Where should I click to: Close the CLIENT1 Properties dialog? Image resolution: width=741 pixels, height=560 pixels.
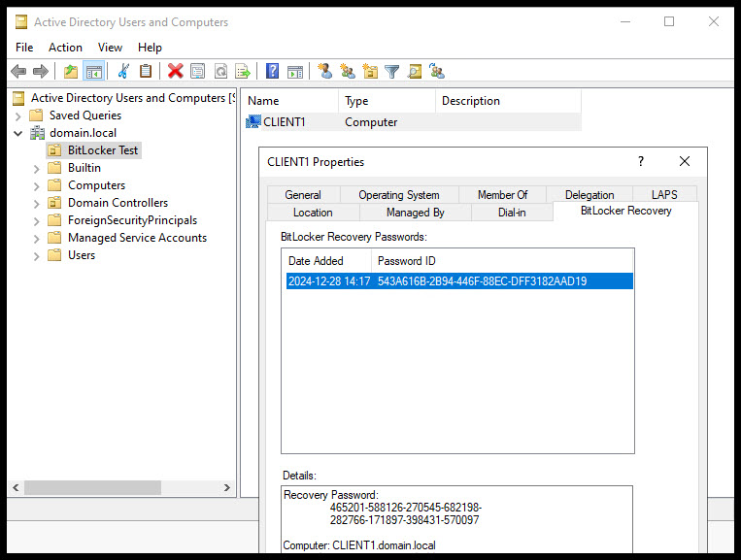[685, 161]
